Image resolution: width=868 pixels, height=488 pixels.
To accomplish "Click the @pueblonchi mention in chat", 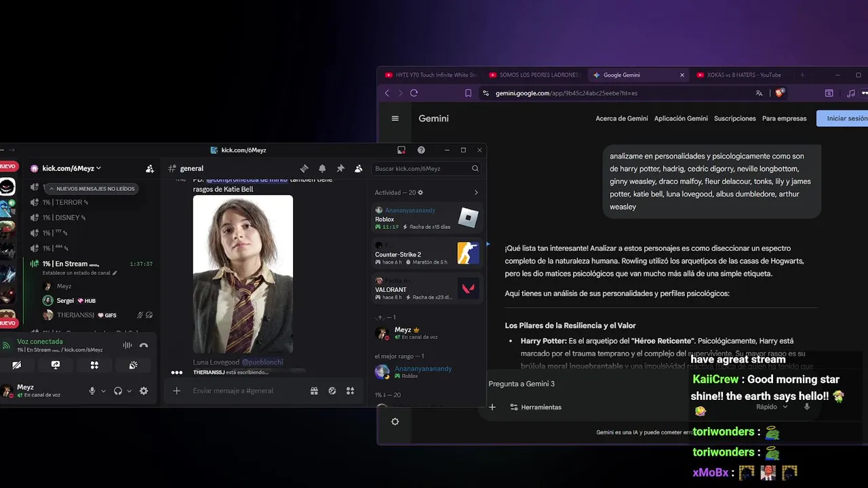I will (x=262, y=363).
